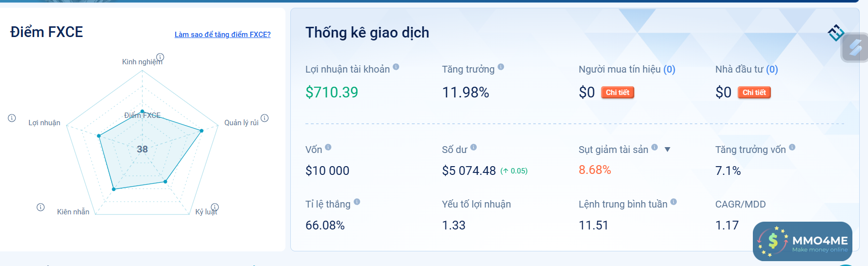Click info icon next to Tăng trưởng vốn
Viewport: 868px width, 266px height.
pos(792,147)
